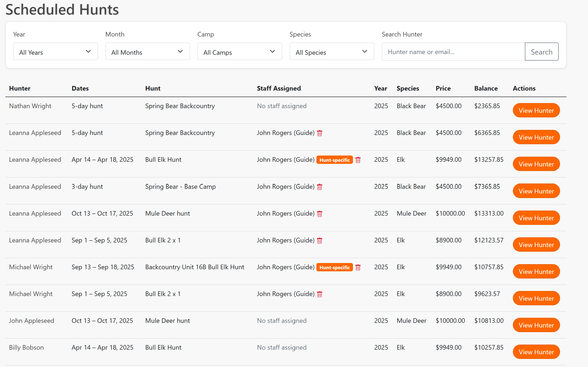Expand the All Camps dropdown

239,52
